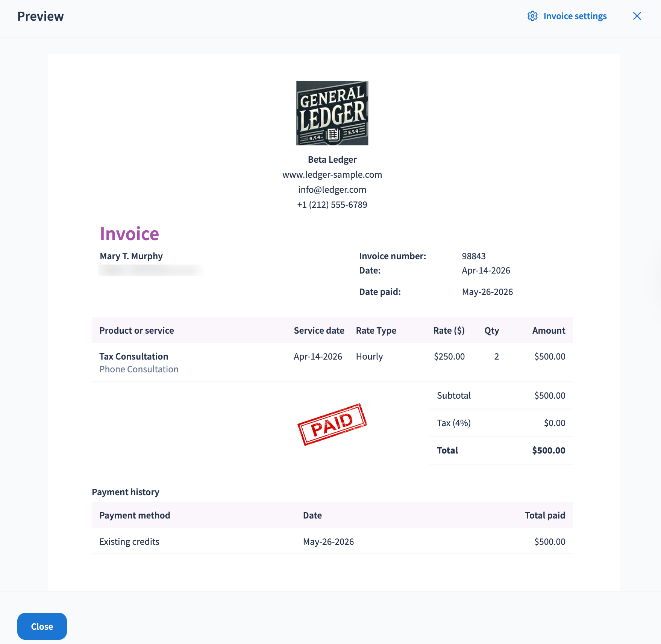
Task: Close the preview with the X icon
Action: click(637, 16)
